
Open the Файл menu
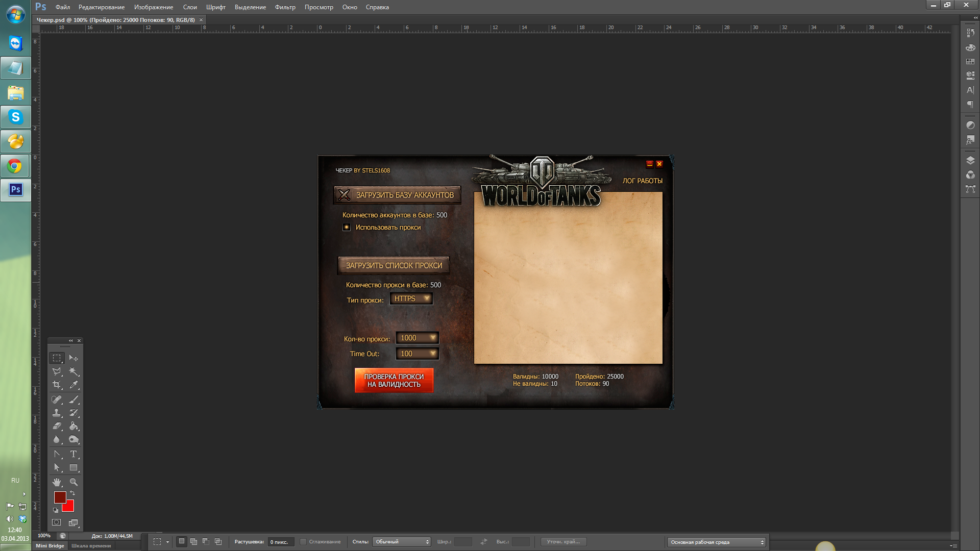coord(63,7)
